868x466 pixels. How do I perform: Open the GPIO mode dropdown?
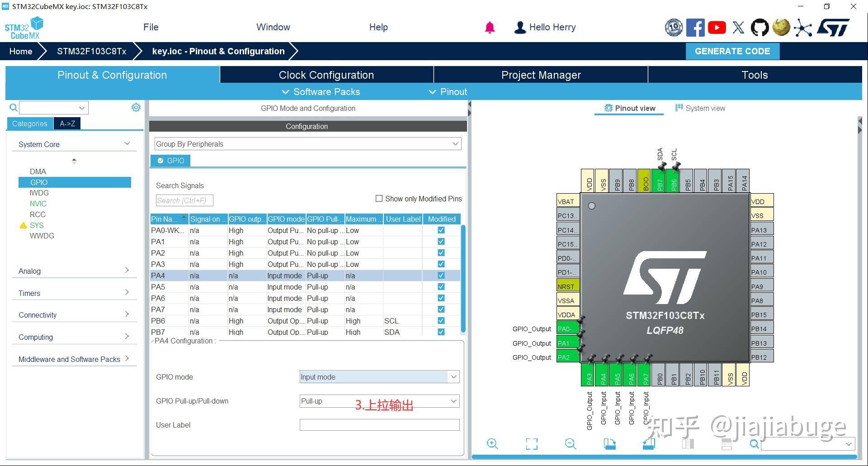(x=379, y=377)
